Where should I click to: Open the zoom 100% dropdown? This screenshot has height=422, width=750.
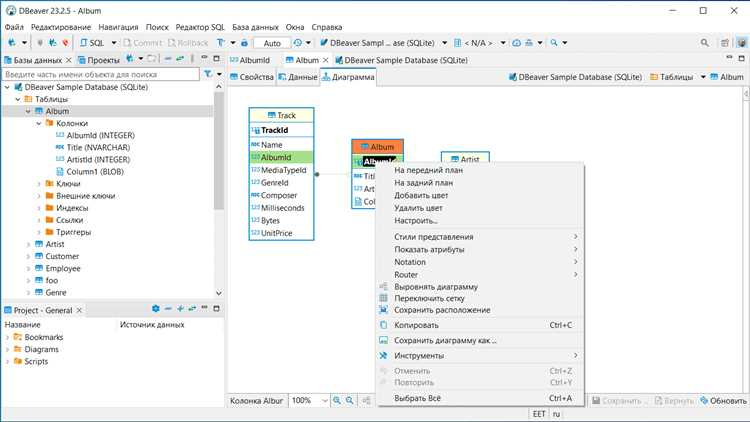[x=325, y=400]
